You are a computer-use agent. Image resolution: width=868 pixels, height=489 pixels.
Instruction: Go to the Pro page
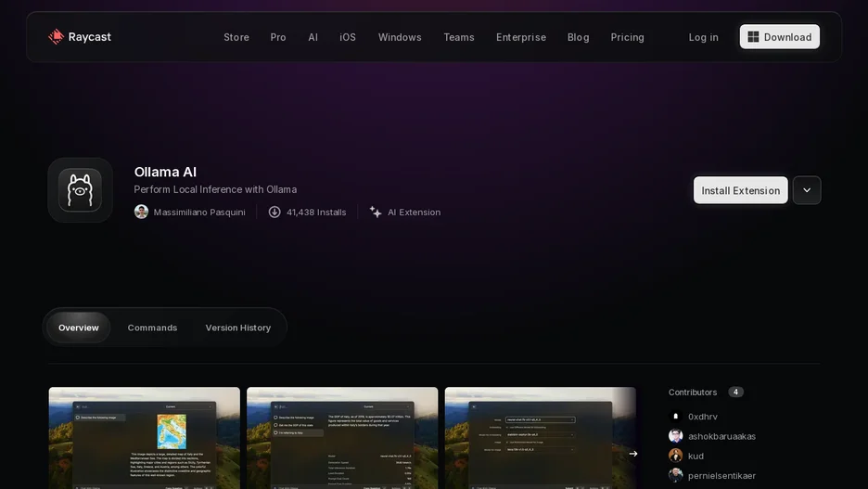click(x=278, y=37)
